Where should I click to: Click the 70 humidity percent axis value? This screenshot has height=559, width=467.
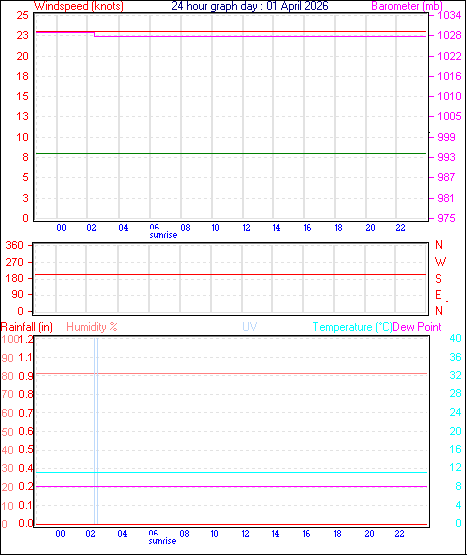[x=7, y=394]
